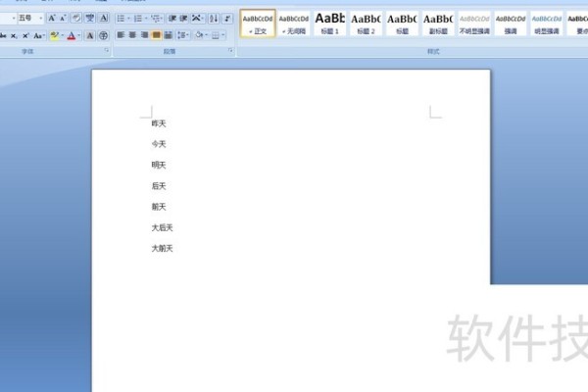Apply a bulleted list

121,19
